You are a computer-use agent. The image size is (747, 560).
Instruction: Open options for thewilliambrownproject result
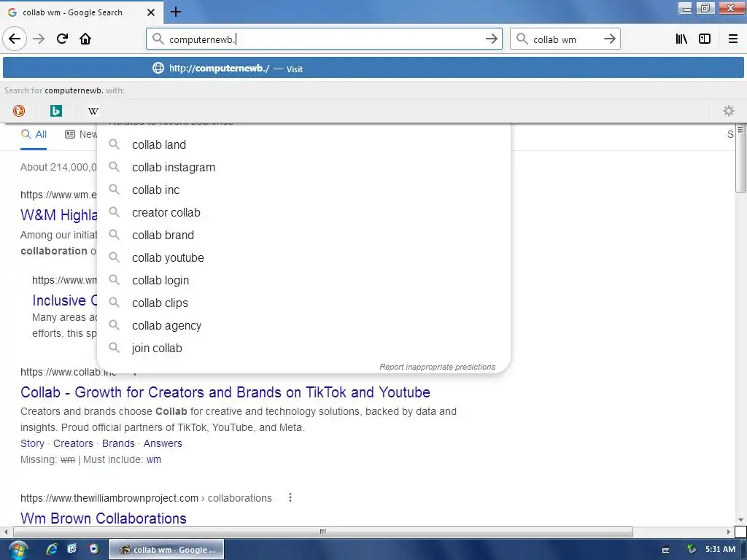pyautogui.click(x=290, y=497)
